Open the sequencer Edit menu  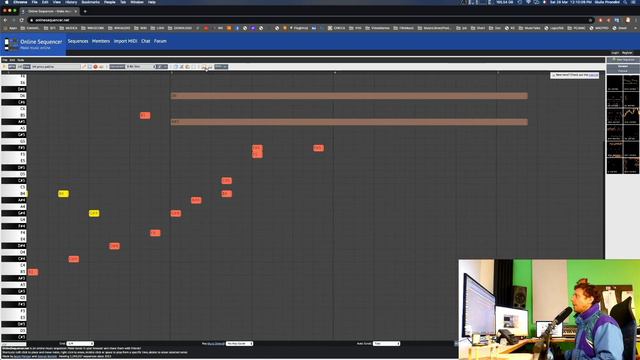pos(12,60)
